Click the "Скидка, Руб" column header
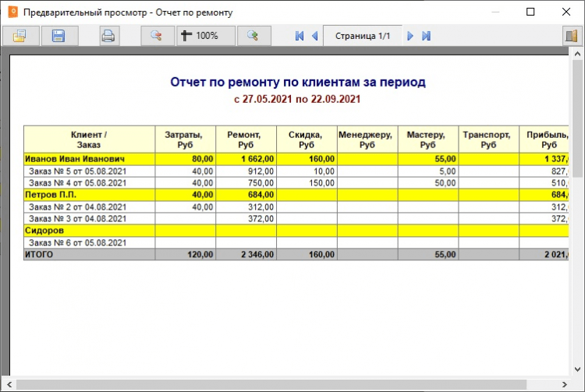The width and height of the screenshot is (585, 392). (307, 139)
